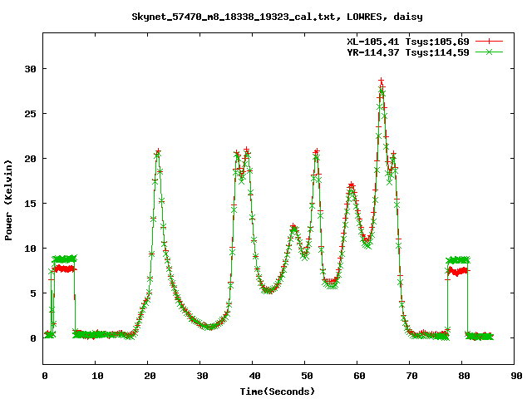Click the Time(Seconds) axis label
Screen dimensions: 532x399
coord(277,392)
